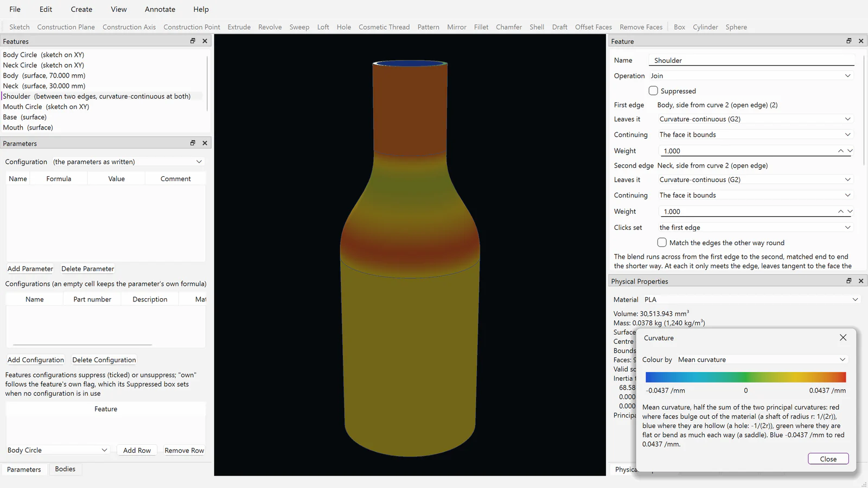Undock the Feature properties panel
This screenshot has height=488, width=868.
click(849, 41)
